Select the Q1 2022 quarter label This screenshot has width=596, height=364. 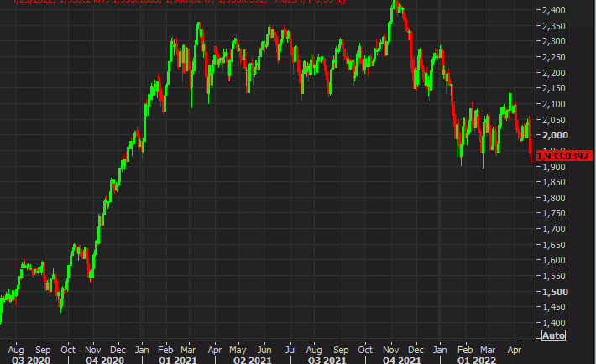coord(474,359)
